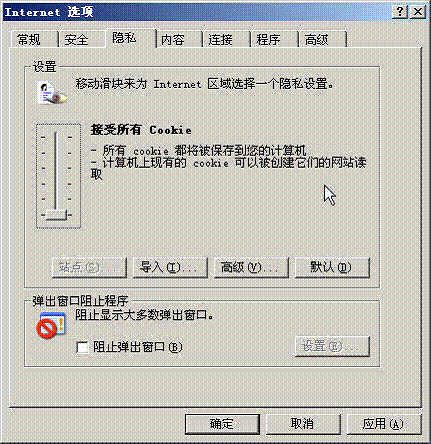The height and width of the screenshot is (444, 431).
Task: Close the Internet 选项 dialog
Action: 417,12
